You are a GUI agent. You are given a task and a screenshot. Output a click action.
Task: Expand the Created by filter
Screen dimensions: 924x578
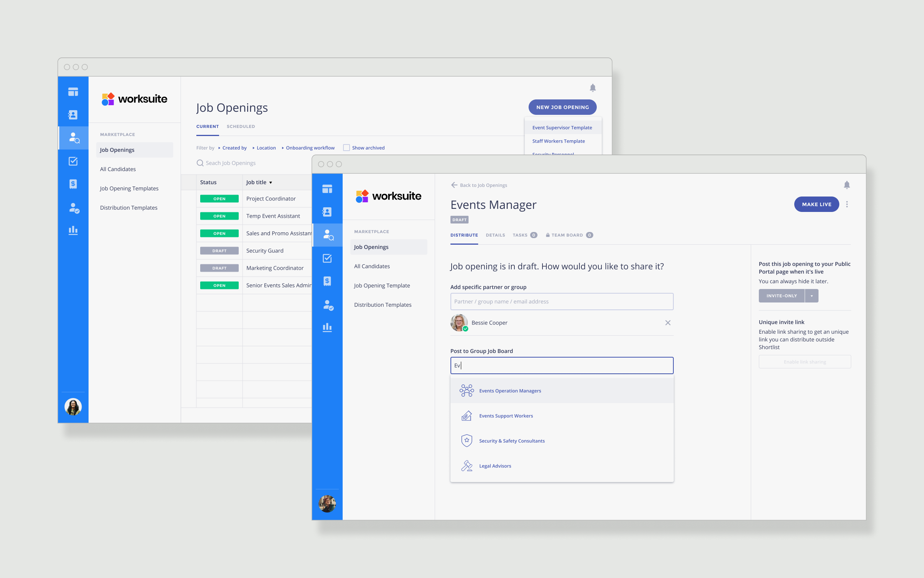point(234,148)
